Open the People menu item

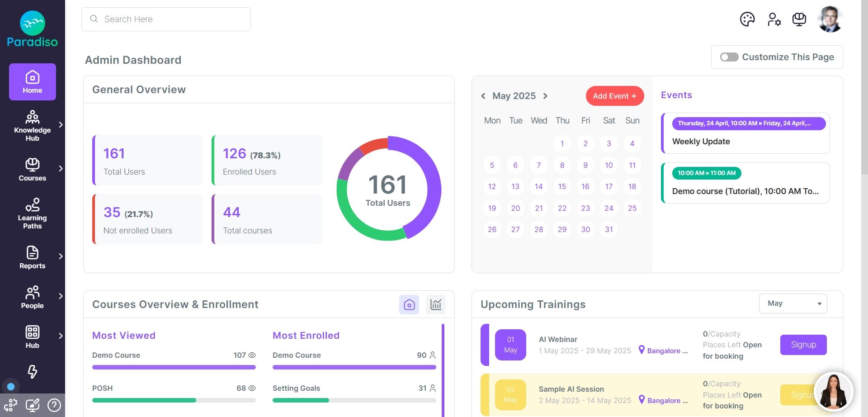[33, 297]
